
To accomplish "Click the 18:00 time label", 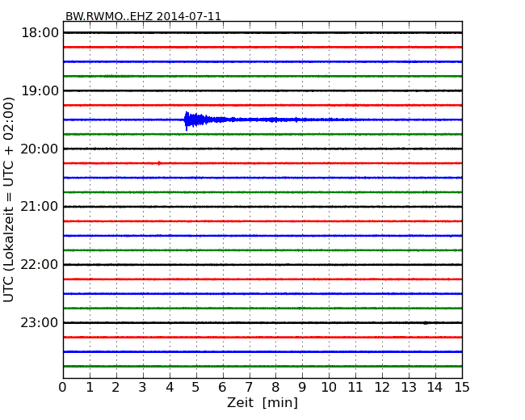I will (40, 33).
